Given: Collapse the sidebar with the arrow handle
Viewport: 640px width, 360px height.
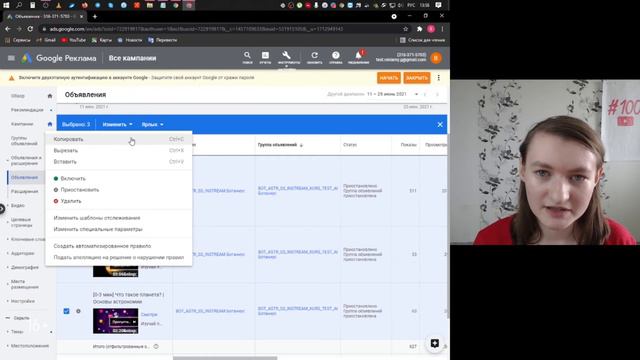Looking at the screenshot, I should point(2,209).
